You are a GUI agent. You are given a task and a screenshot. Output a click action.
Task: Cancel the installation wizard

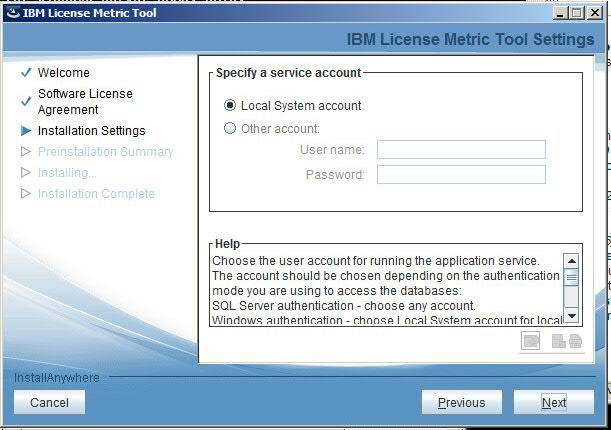tap(49, 402)
